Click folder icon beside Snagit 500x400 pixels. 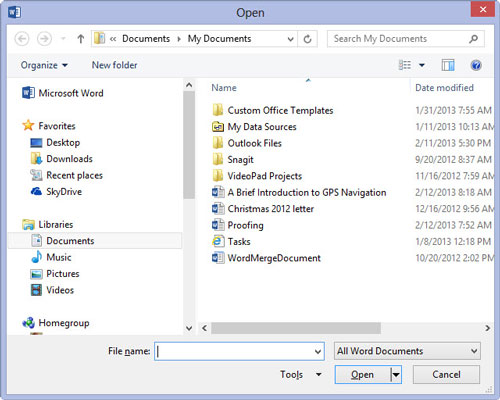pos(218,159)
